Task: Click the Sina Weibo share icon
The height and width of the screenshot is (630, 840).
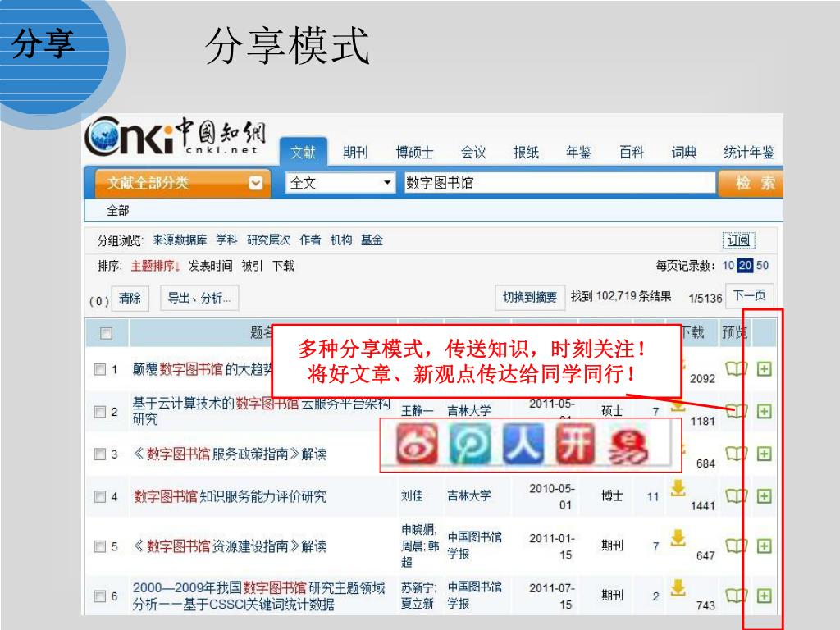Action: 417,444
